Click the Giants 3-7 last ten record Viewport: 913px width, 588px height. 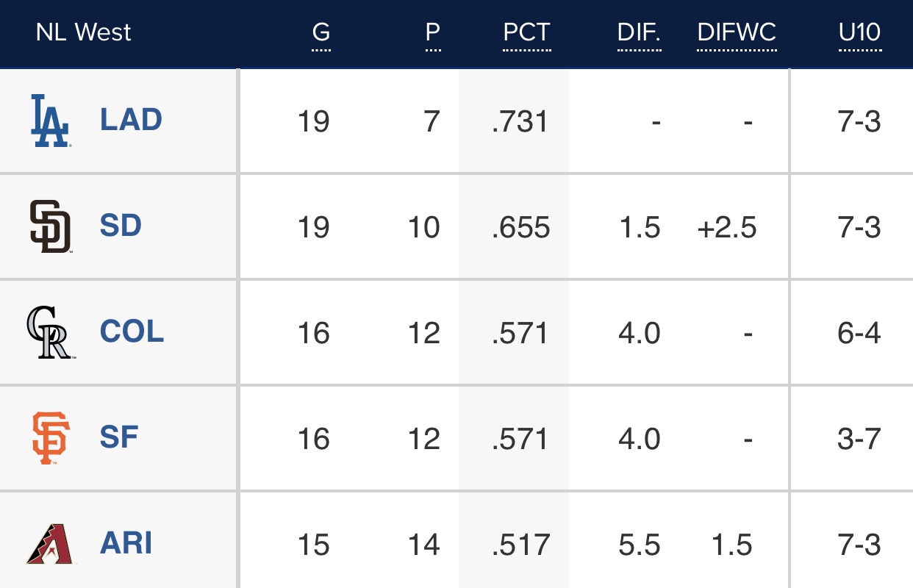pyautogui.click(x=859, y=439)
